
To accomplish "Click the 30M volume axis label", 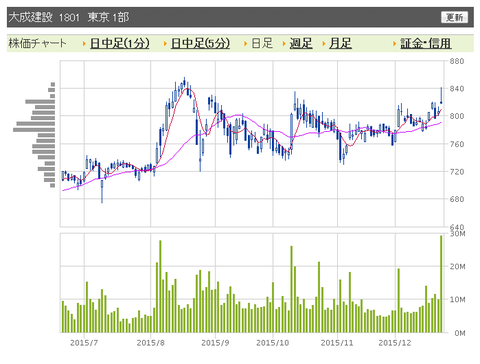I will pos(457,234).
